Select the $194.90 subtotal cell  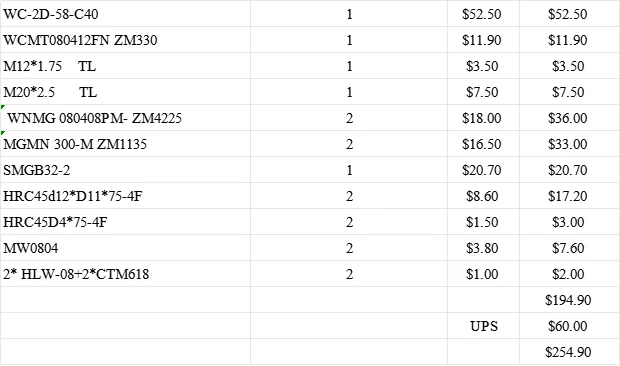click(x=569, y=300)
